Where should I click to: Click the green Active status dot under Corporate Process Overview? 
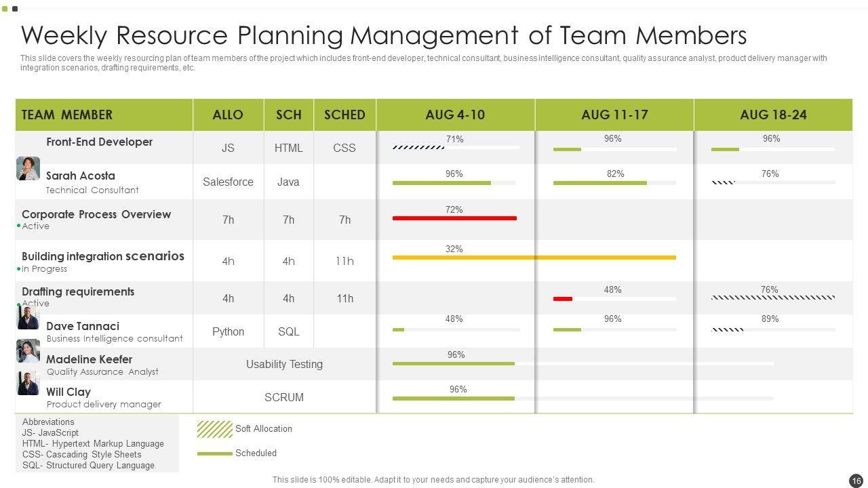point(18,226)
